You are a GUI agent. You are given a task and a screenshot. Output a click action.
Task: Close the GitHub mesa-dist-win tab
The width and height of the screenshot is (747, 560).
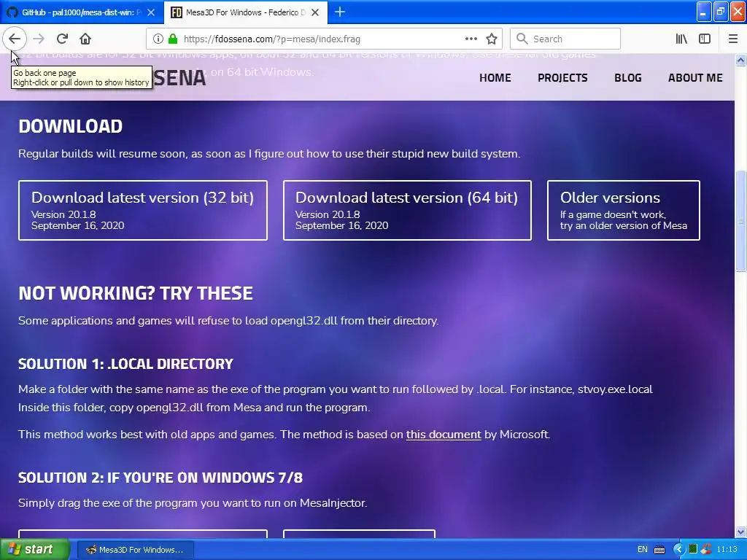tap(151, 12)
